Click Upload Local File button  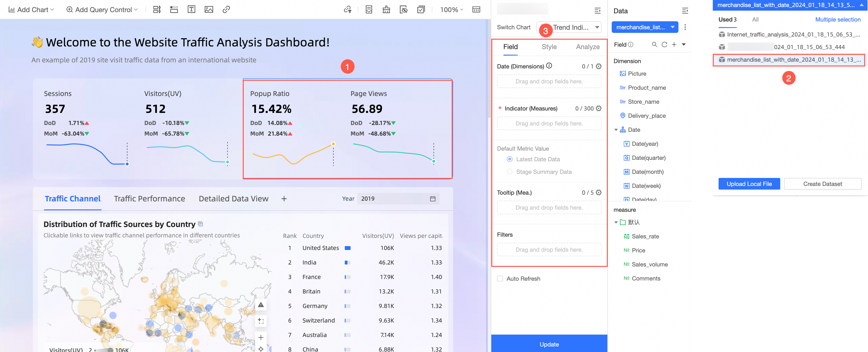[749, 184]
